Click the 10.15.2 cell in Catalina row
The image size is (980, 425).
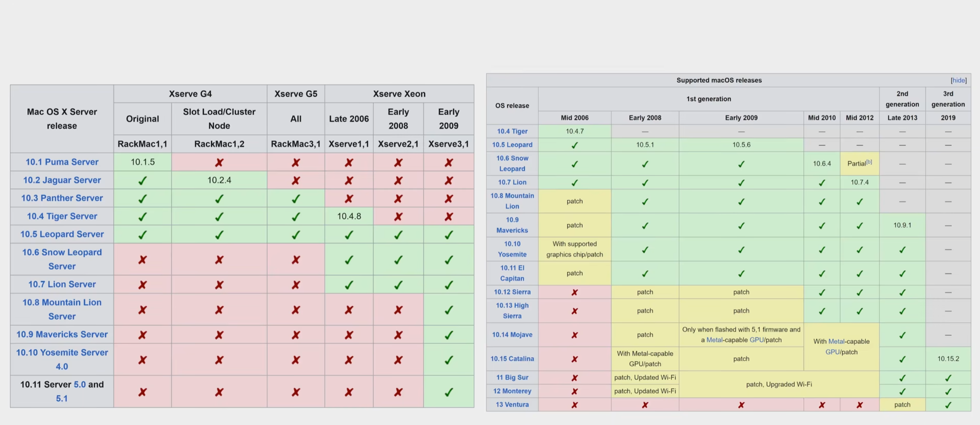pyautogui.click(x=948, y=359)
